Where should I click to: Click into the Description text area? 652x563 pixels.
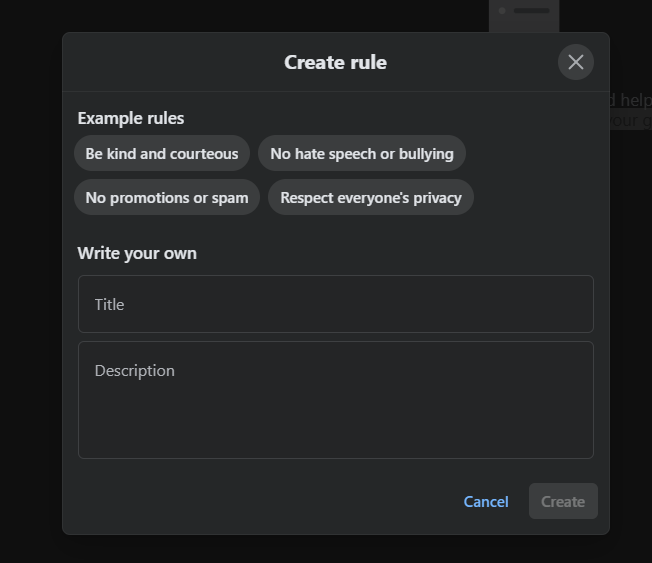pyautogui.click(x=336, y=400)
